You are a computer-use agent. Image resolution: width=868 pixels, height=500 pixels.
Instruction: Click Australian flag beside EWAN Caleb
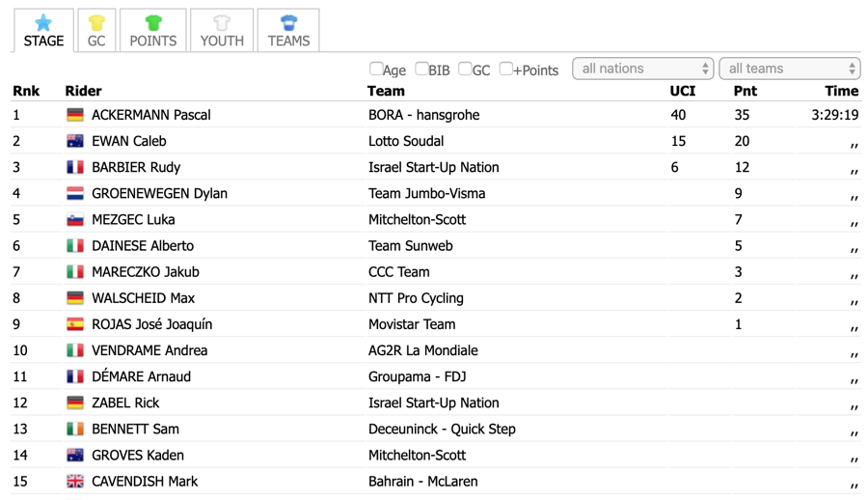pyautogui.click(x=75, y=141)
